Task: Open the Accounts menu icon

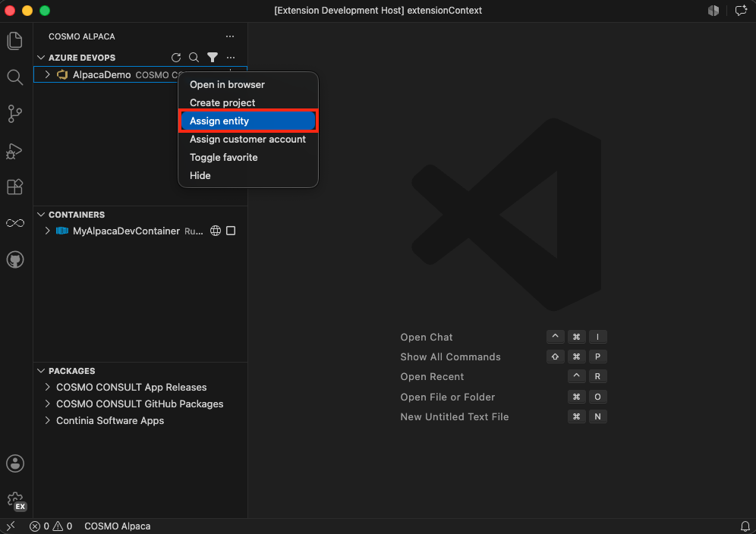Action: coord(15,463)
